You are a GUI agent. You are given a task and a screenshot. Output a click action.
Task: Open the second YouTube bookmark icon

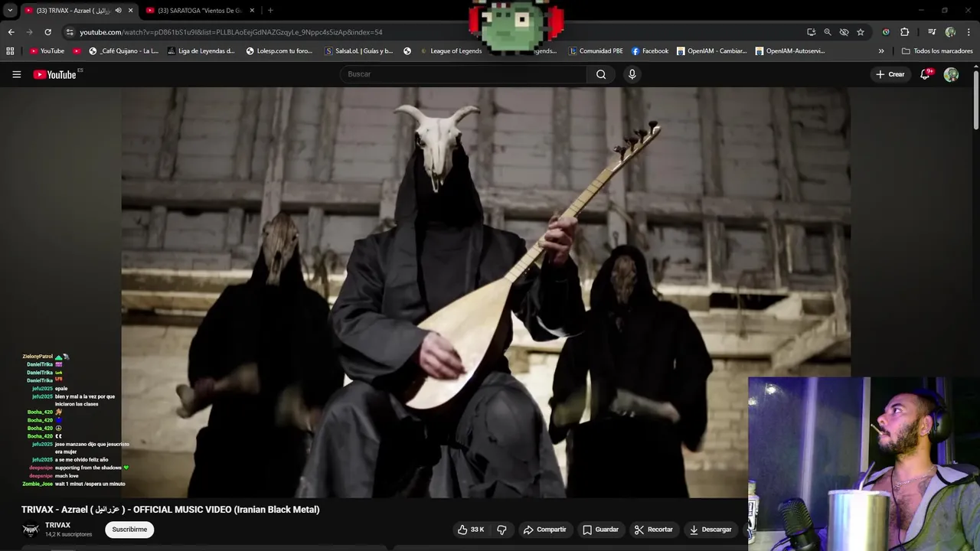pyautogui.click(x=77, y=51)
